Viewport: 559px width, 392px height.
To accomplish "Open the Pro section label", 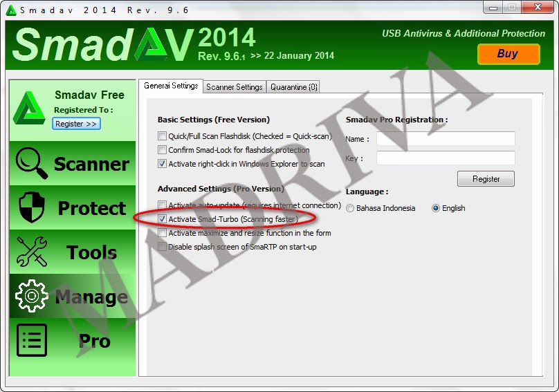I will tap(95, 341).
